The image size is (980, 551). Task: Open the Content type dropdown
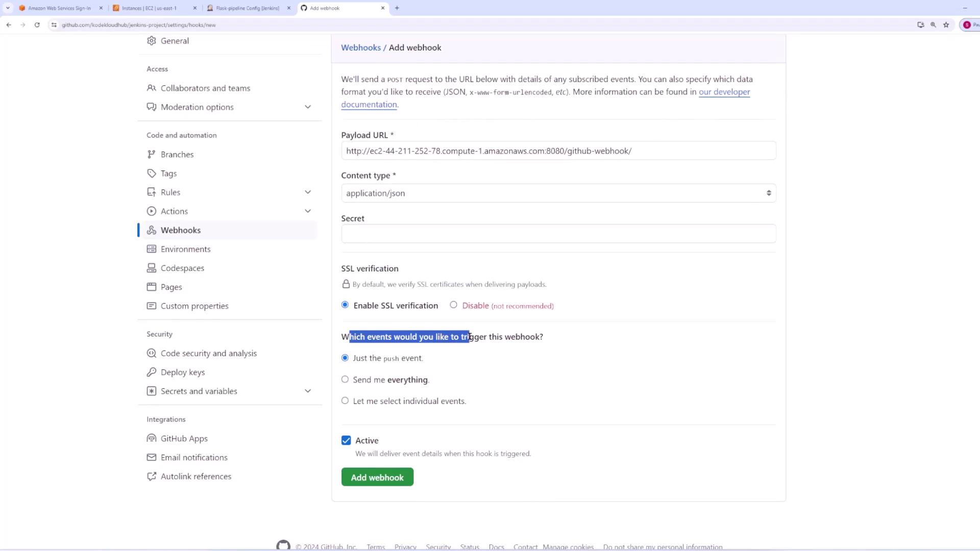[x=558, y=193]
